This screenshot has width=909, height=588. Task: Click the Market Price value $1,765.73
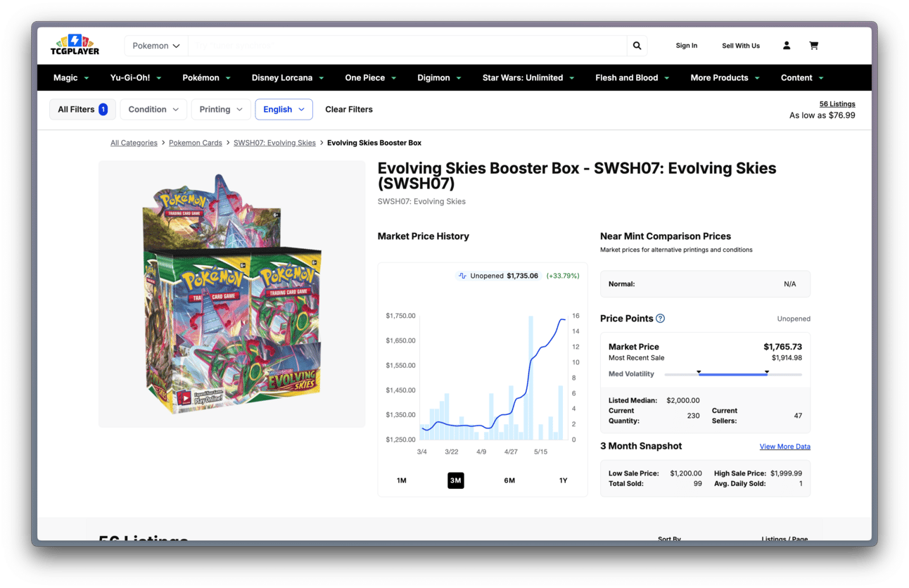tap(782, 347)
